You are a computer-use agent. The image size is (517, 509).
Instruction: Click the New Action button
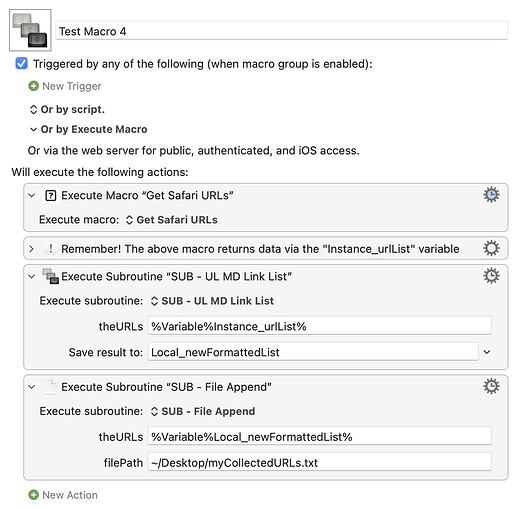click(63, 495)
